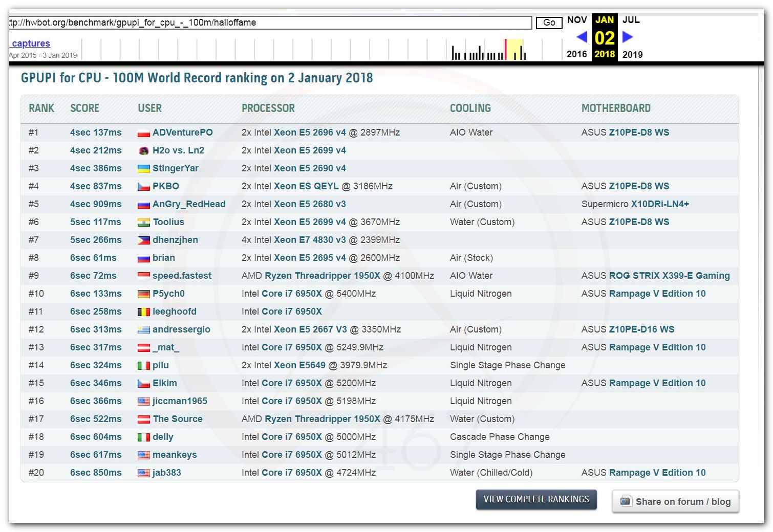Viewport: 773px width, 532px height.
Task: Click meankeys's US flag icon
Action: (x=144, y=455)
